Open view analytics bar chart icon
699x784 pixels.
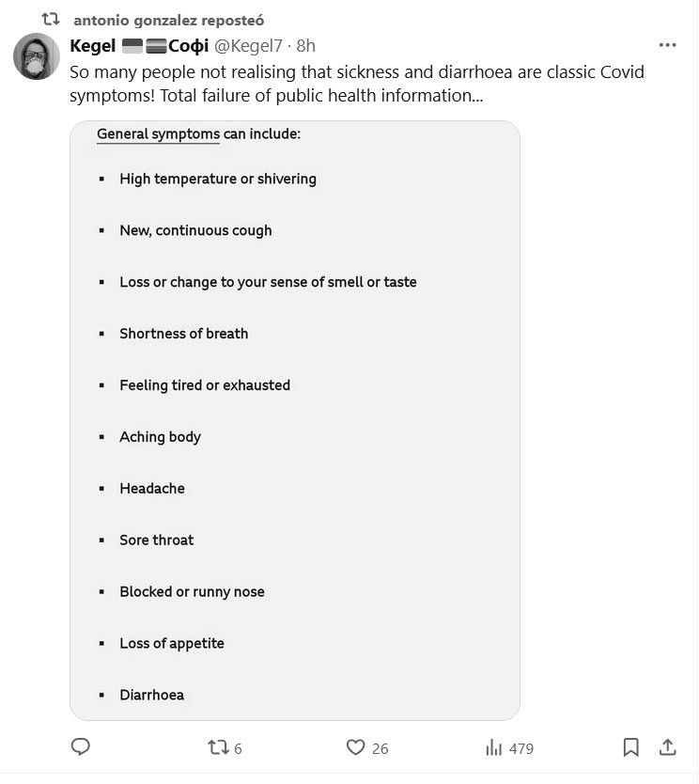click(x=493, y=747)
